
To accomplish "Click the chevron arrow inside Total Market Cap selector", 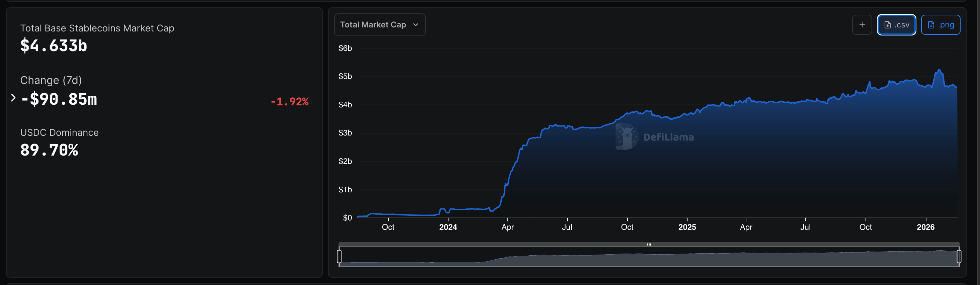I will (415, 25).
